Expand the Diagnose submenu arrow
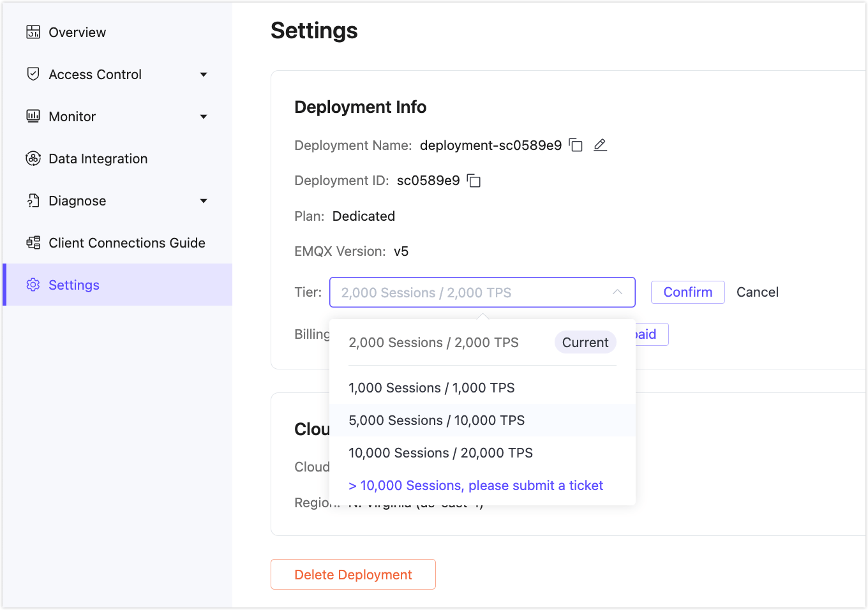Screen dimensions: 868x610 click(x=204, y=201)
